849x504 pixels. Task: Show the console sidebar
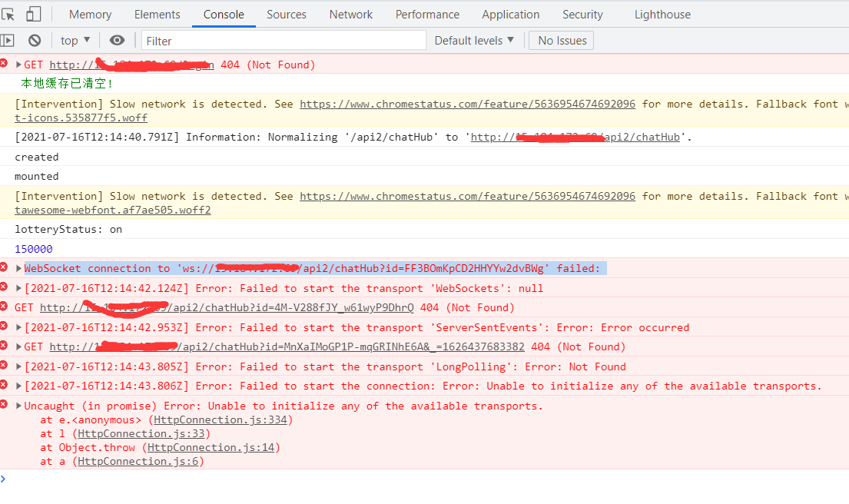(x=7, y=40)
